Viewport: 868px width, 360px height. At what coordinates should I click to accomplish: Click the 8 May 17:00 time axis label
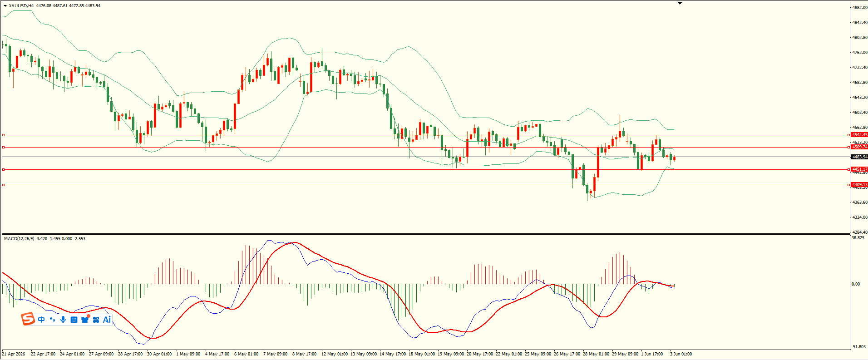[304, 354]
